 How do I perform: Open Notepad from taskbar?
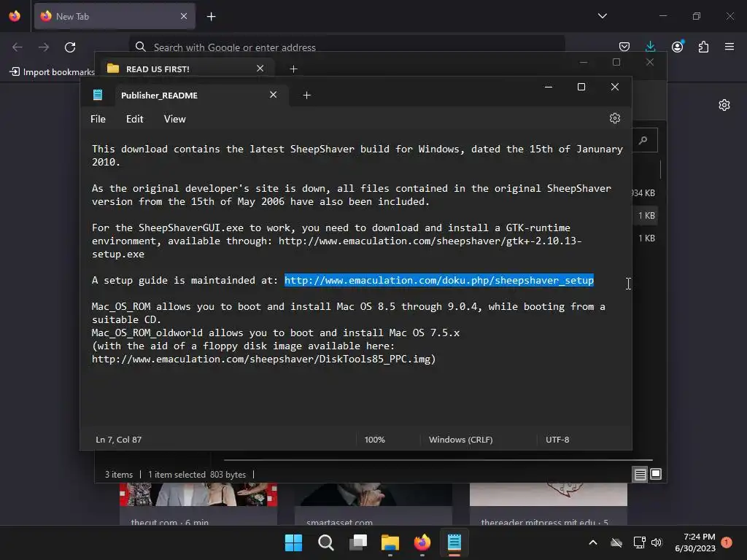454,542
